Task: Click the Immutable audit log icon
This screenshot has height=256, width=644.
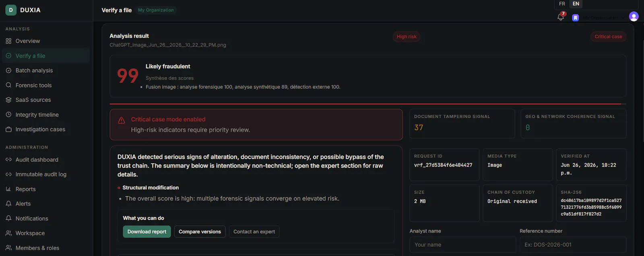Action: (x=8, y=174)
